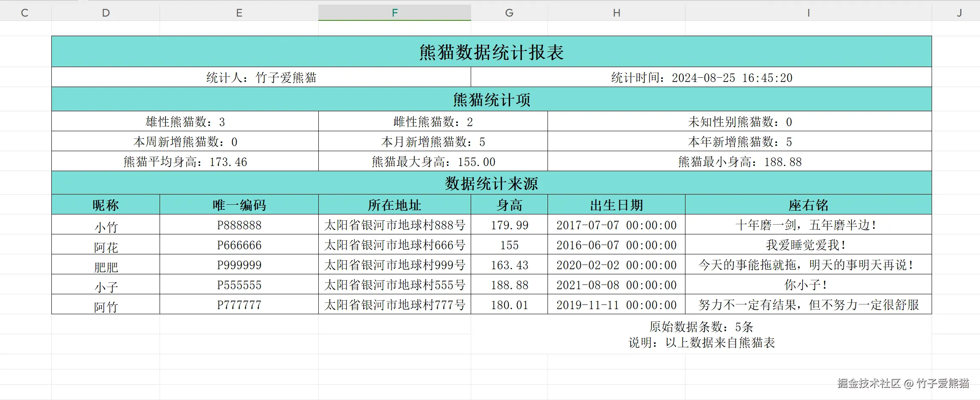Click the 雄性熊猫数：3 cell
This screenshot has width=980, height=400.
185,121
